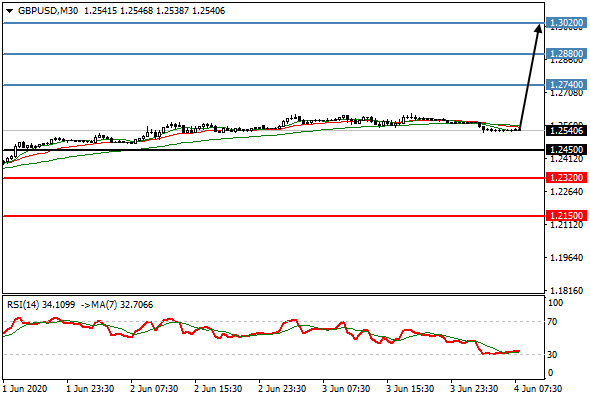The height and width of the screenshot is (400, 590).
Task: Click the 1.24120 price axis value
Action: [566, 159]
